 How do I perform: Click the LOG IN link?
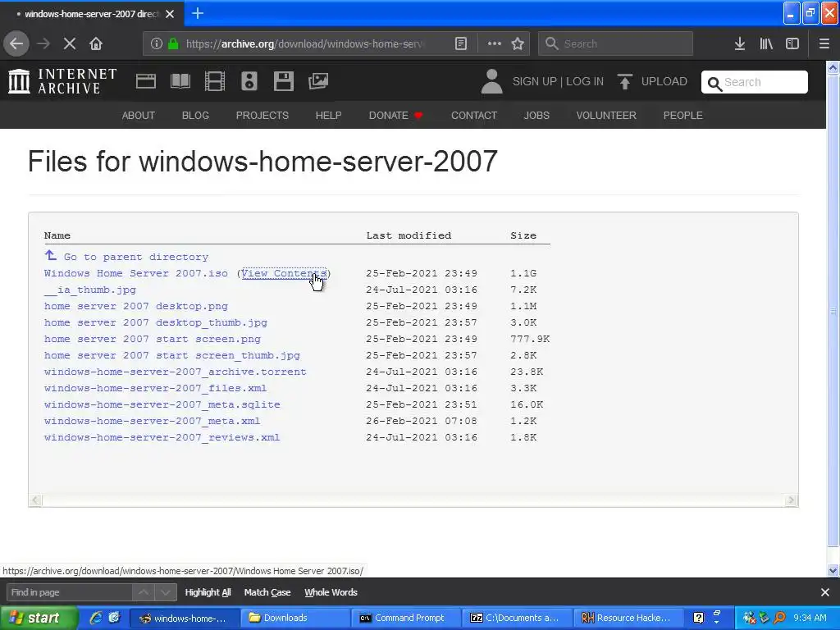click(585, 81)
